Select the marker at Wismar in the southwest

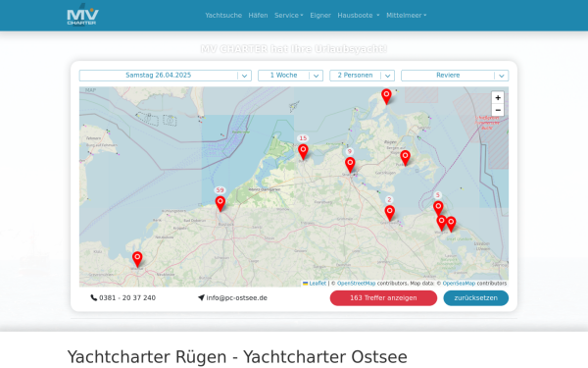137,259
